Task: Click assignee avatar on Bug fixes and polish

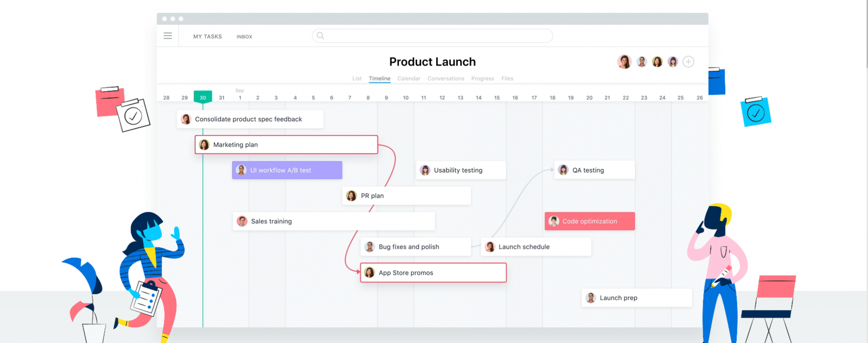Action: (370, 247)
